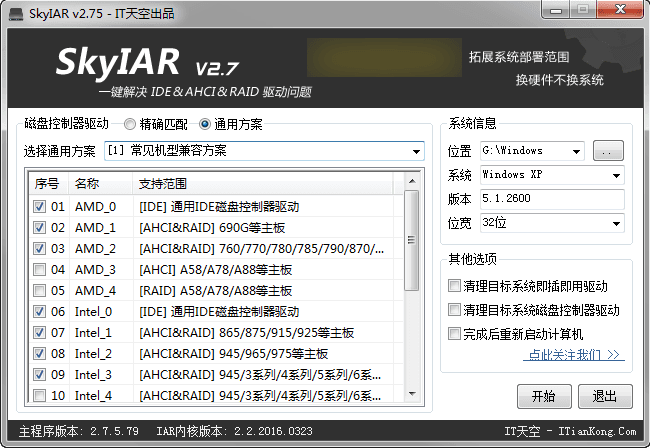Open the 位宽 32位 dropdown
650x448 pixels.
coord(616,223)
